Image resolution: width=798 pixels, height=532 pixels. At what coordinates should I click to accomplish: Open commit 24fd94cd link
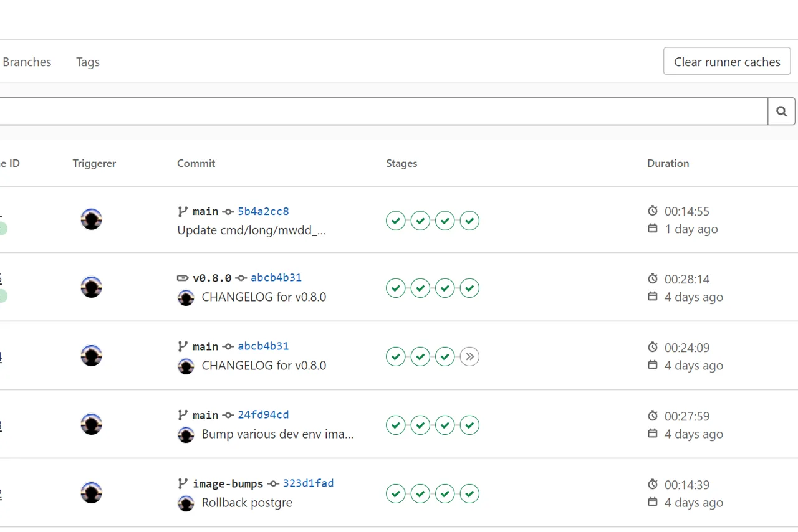tap(263, 415)
